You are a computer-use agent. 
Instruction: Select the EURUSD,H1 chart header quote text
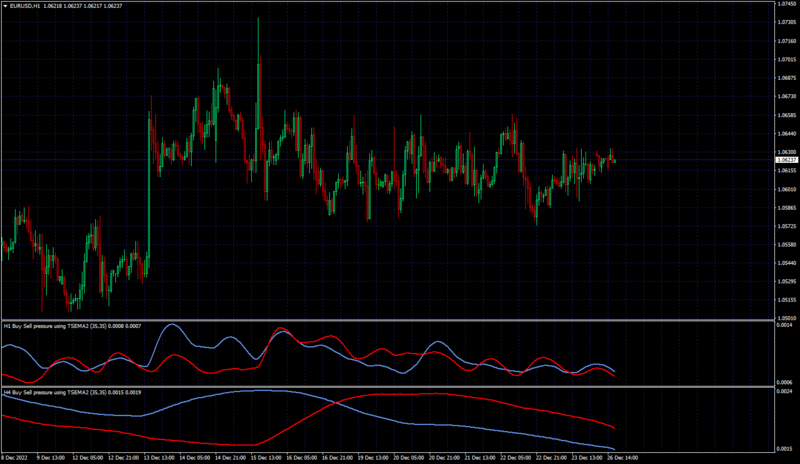pyautogui.click(x=66, y=6)
